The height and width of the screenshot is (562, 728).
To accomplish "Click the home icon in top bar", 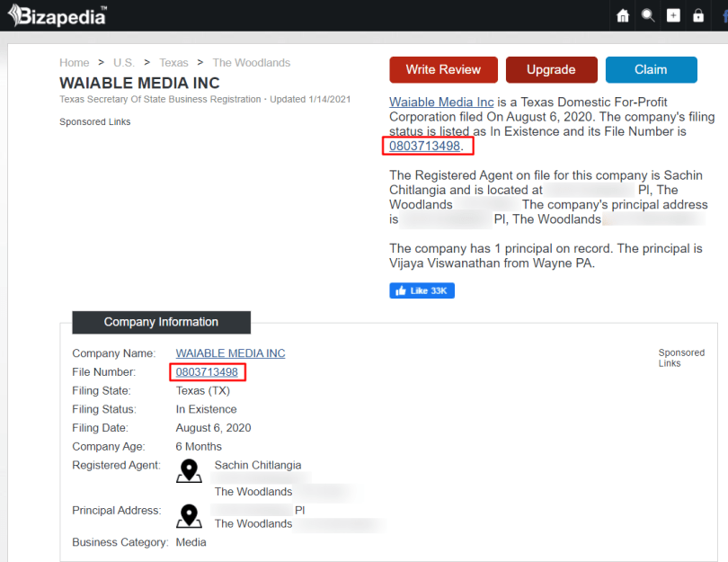I will [x=623, y=16].
